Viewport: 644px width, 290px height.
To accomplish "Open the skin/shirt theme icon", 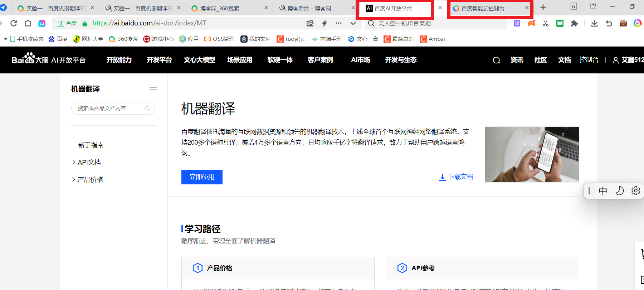I will (593, 6).
